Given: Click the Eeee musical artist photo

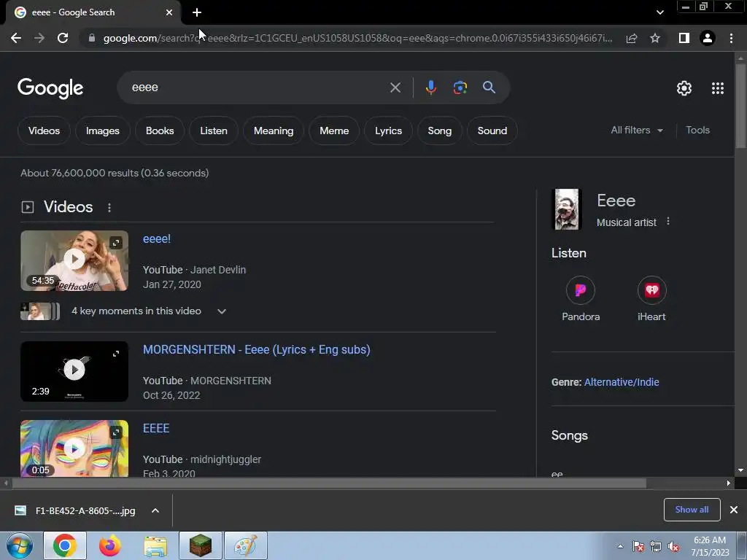Looking at the screenshot, I should [566, 209].
